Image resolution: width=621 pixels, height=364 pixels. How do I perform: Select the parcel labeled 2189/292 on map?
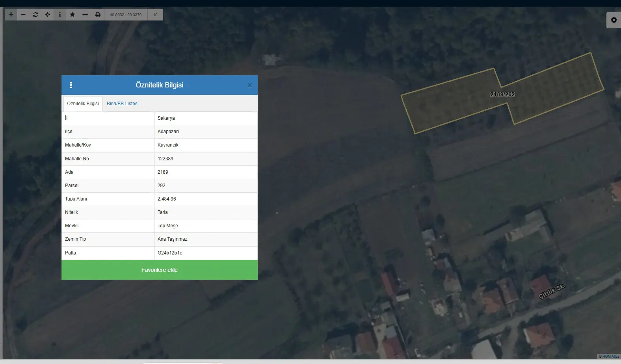(502, 94)
